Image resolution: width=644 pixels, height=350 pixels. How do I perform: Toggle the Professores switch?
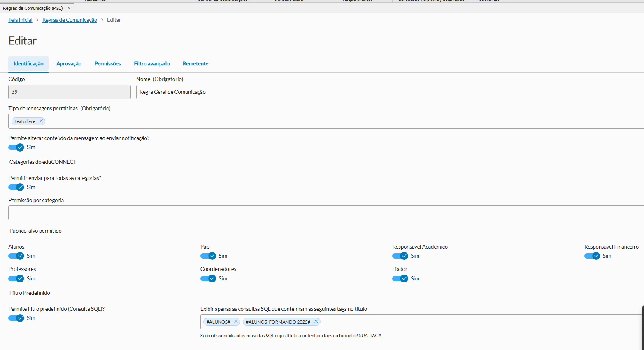point(16,278)
